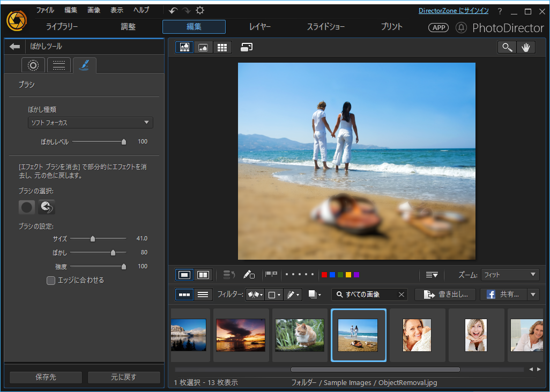Apply the red color label swatch
Viewport: 550px width, 392px height.
[x=324, y=275]
